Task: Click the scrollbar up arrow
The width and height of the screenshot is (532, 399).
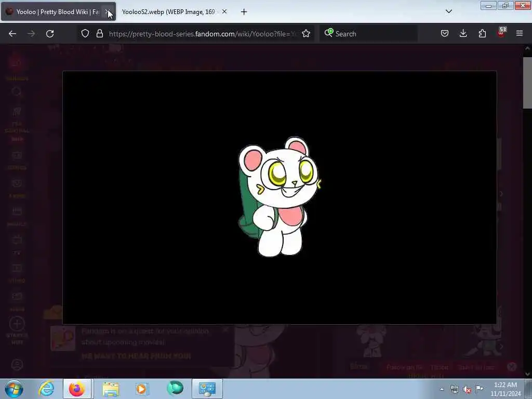Action: tap(527, 48)
